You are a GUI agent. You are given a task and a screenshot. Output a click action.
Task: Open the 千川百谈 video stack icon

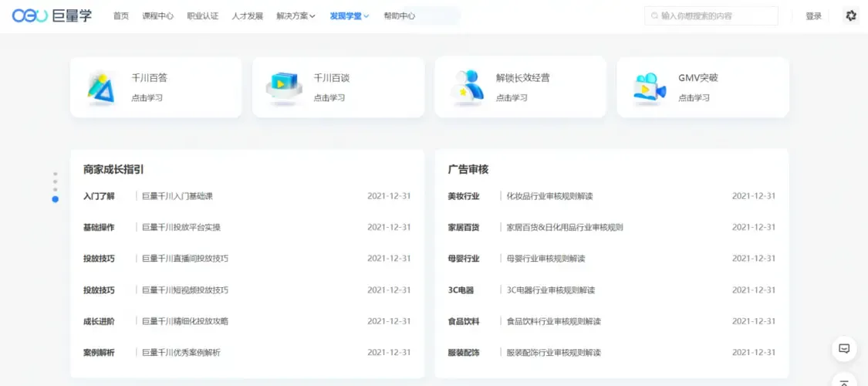pos(284,87)
